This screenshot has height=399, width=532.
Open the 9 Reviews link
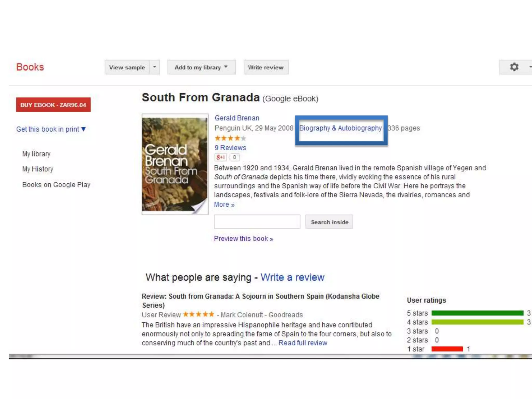pos(230,148)
